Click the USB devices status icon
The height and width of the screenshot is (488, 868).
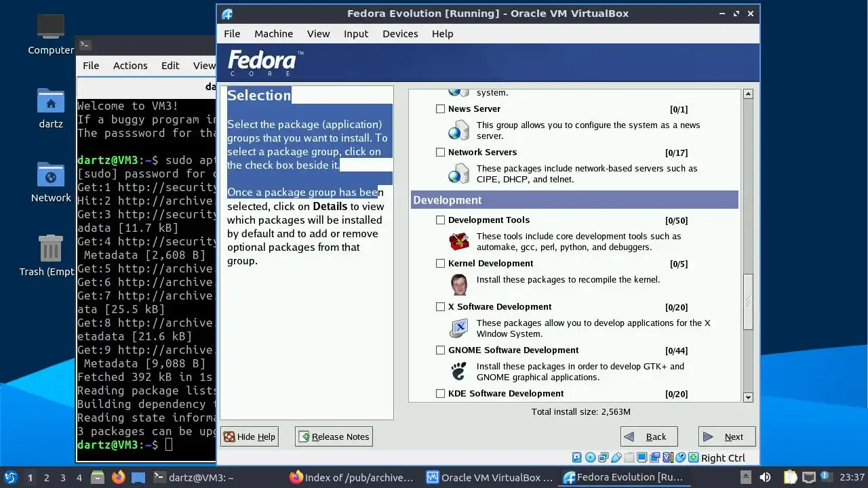click(616, 457)
